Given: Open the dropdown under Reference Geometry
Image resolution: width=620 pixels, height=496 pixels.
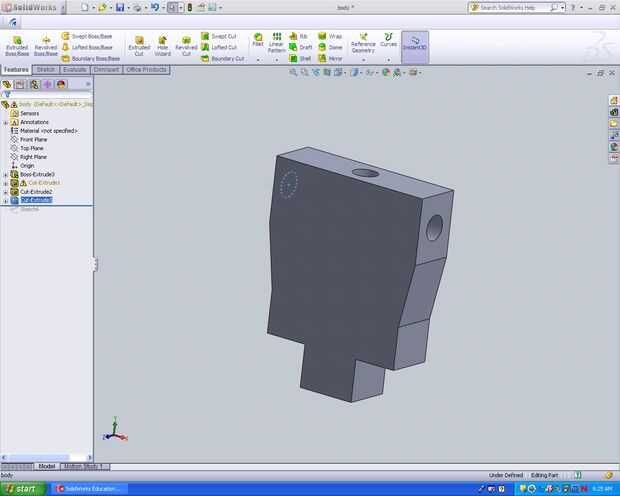Looking at the screenshot, I should click(x=363, y=60).
